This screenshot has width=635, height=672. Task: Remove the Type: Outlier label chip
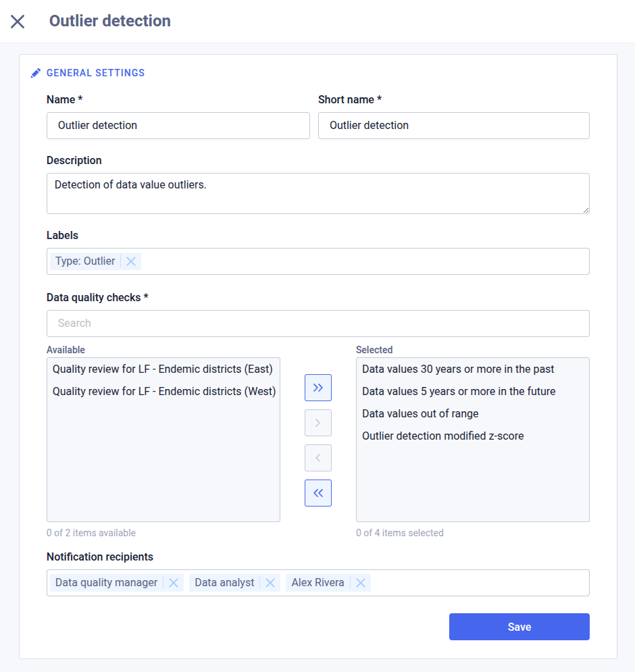(130, 261)
